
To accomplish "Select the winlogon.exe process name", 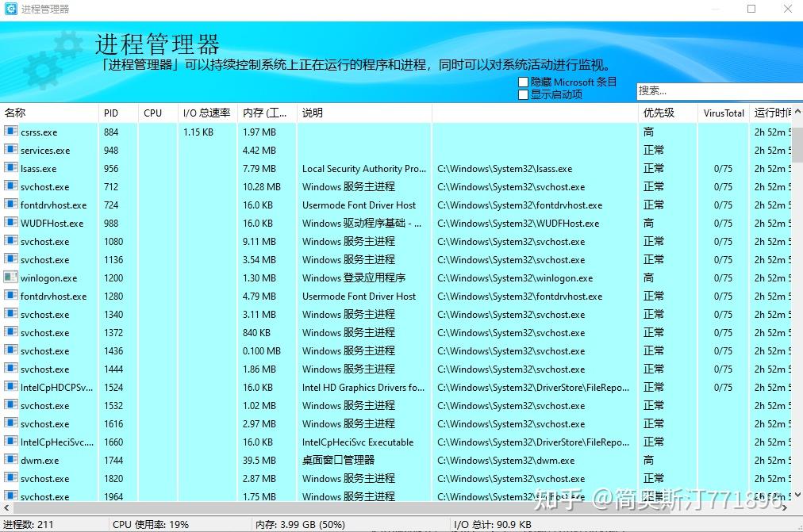I will pos(48,278).
